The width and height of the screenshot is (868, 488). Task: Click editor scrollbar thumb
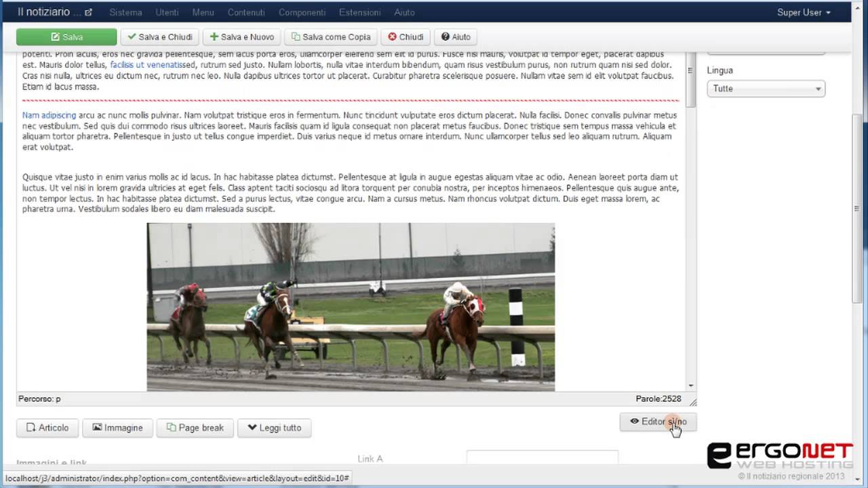(691, 81)
